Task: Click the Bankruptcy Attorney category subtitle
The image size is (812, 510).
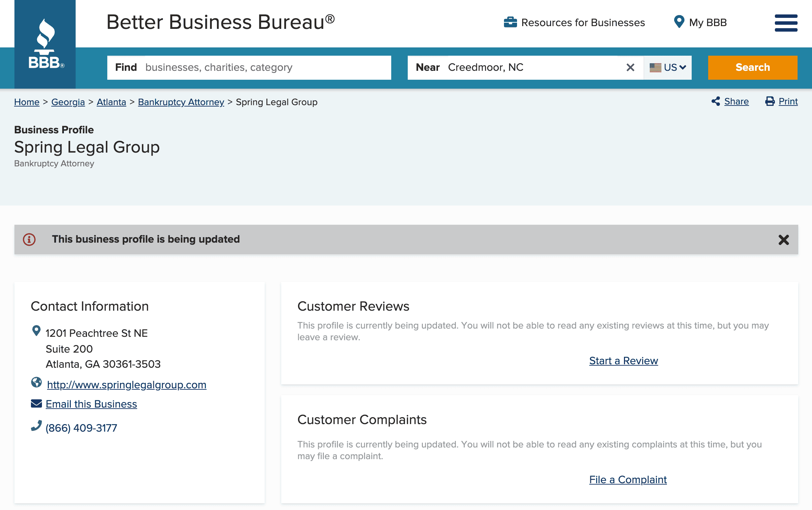Action: point(54,164)
